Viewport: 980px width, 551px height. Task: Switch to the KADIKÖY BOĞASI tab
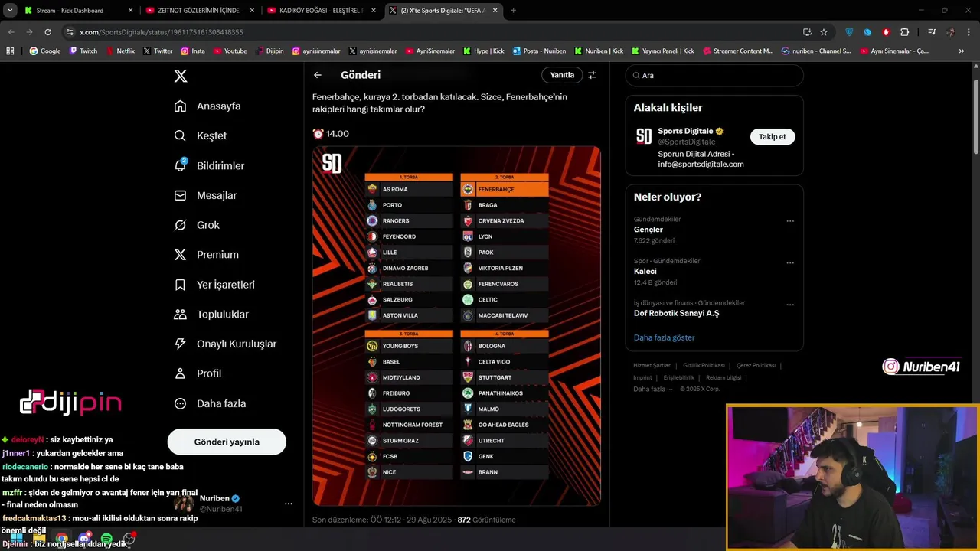click(x=320, y=11)
